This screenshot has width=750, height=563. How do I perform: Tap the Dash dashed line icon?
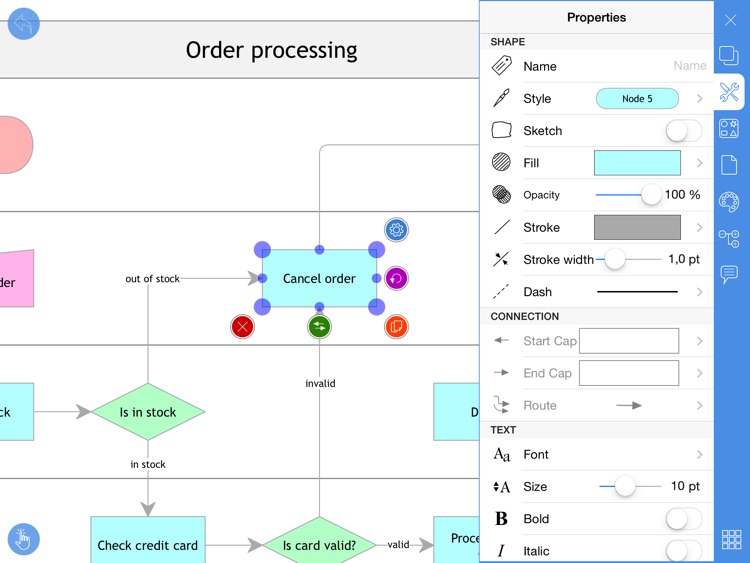click(x=501, y=291)
